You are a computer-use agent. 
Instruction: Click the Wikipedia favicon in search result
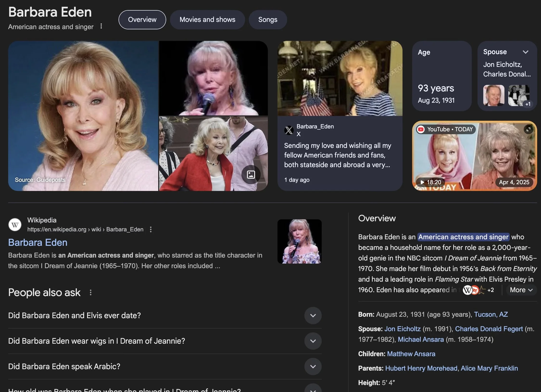pyautogui.click(x=15, y=225)
